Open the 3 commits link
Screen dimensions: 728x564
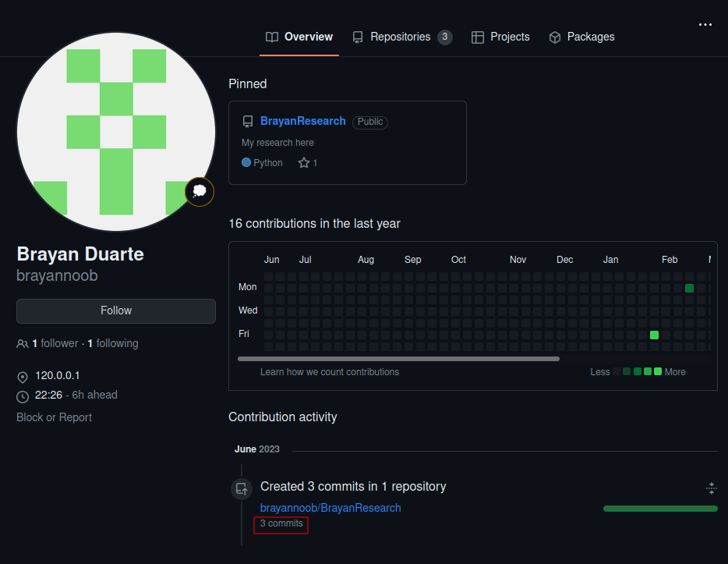281,523
